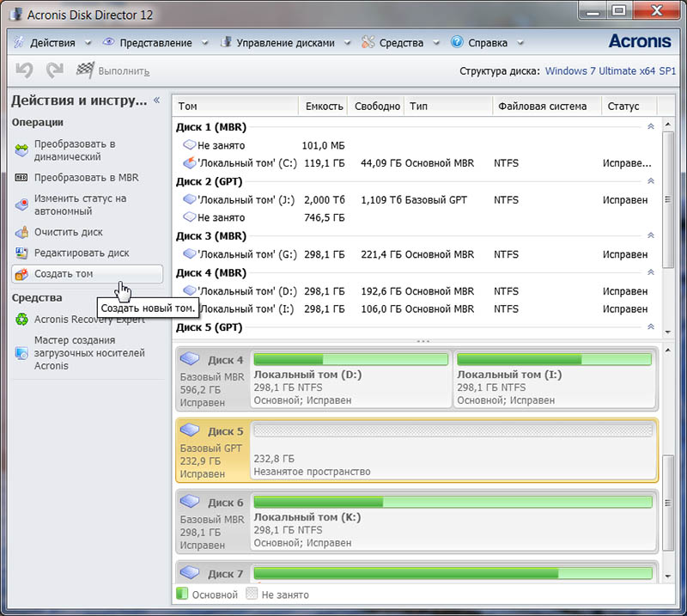Expand dropdown arrow next to Управление дисками
Viewport: 687px width, 616px height.
(348, 43)
